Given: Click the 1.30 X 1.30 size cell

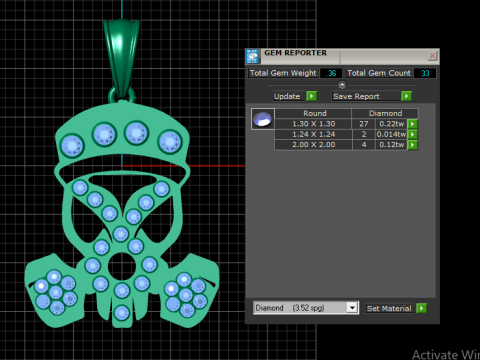Looking at the screenshot, I should (x=313, y=124).
